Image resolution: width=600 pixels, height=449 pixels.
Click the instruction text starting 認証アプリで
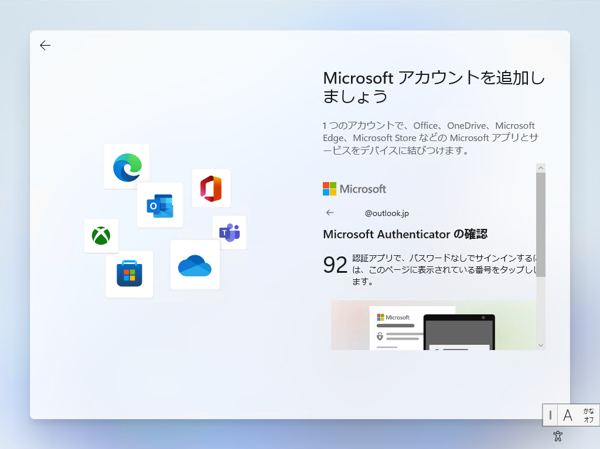click(444, 270)
